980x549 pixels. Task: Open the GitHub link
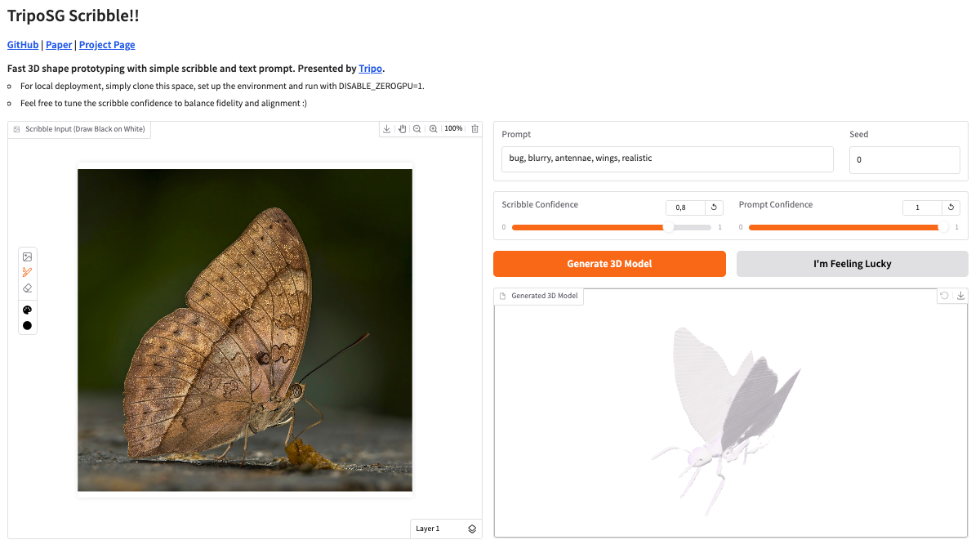coord(23,45)
